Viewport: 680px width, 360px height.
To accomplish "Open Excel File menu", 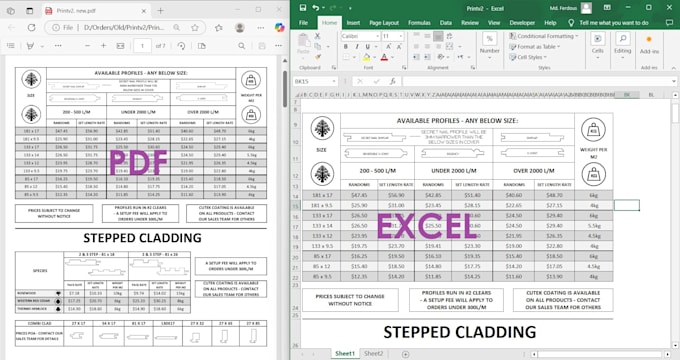I will [x=304, y=23].
